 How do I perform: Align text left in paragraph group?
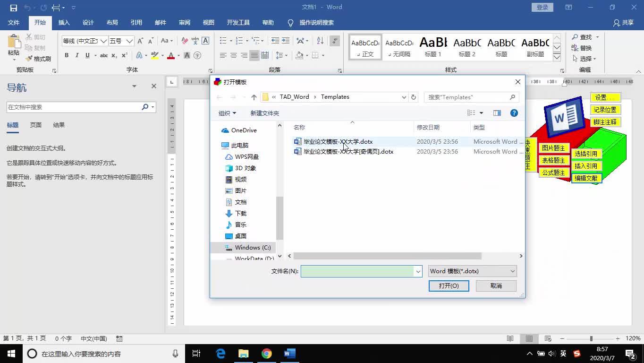click(x=223, y=55)
